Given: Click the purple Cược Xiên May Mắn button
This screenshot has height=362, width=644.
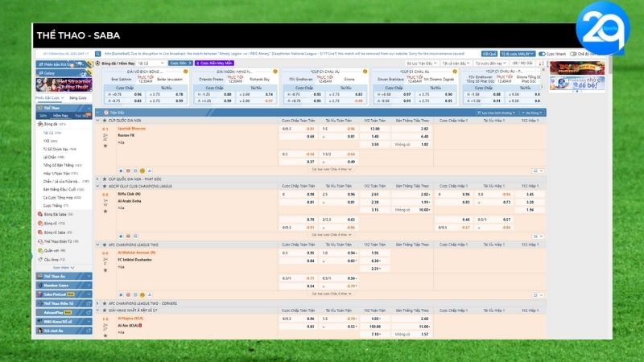Looking at the screenshot, I should tap(214, 64).
